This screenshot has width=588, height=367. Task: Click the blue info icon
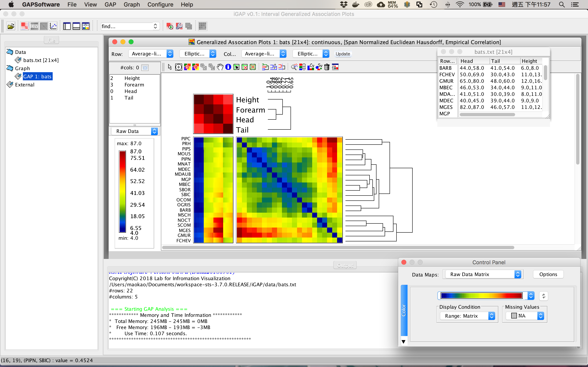[x=228, y=67]
